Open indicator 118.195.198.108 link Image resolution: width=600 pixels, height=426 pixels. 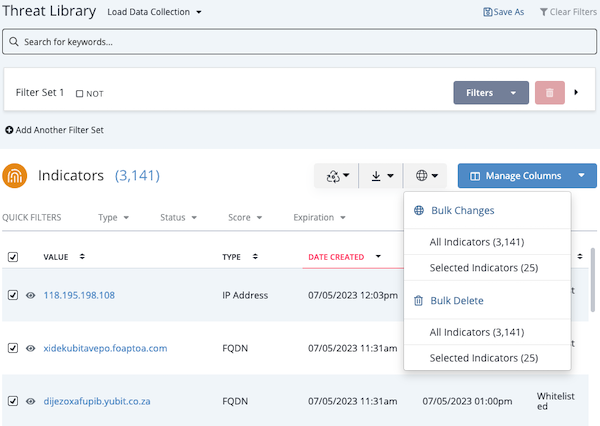pyautogui.click(x=79, y=295)
